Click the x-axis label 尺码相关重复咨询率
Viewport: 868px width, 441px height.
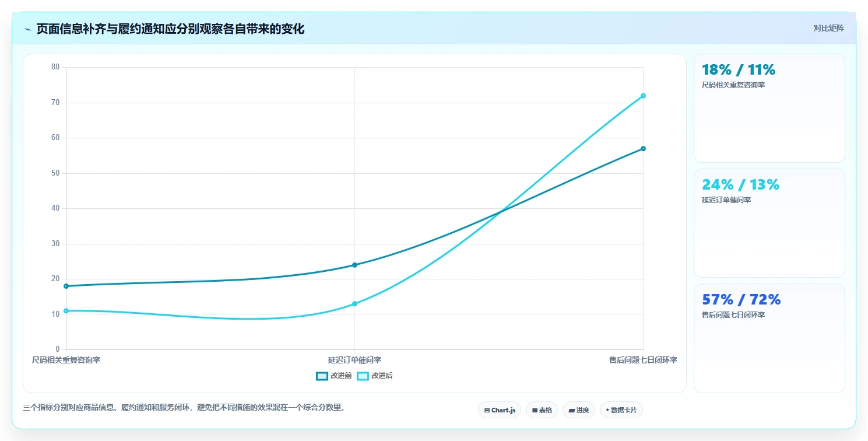pos(66,360)
